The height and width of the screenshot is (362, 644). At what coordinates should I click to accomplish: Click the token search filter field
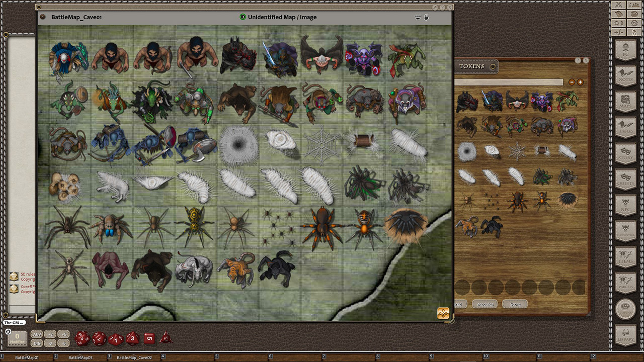click(x=508, y=82)
